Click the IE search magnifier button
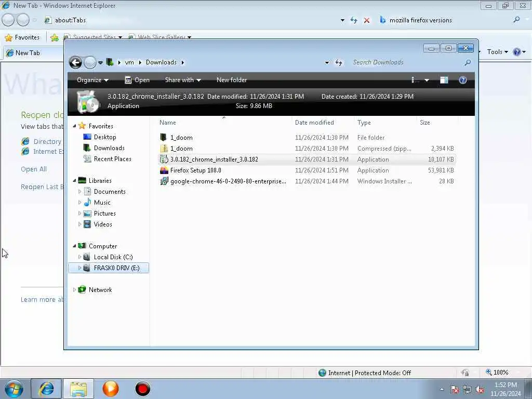Viewport: 532px width, 399px height. coord(516,20)
